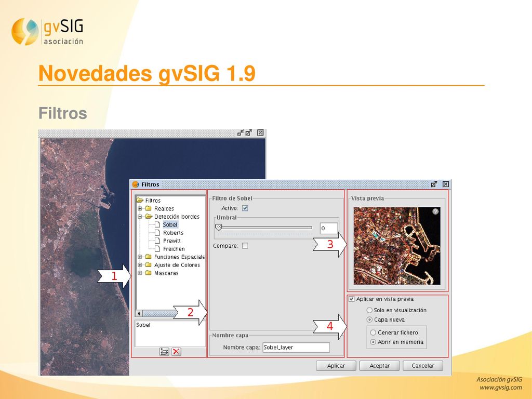This screenshot has width=532, height=399.
Task: Click the filter tree horizontal scrollbar left arrow
Action: pyautogui.click(x=139, y=313)
